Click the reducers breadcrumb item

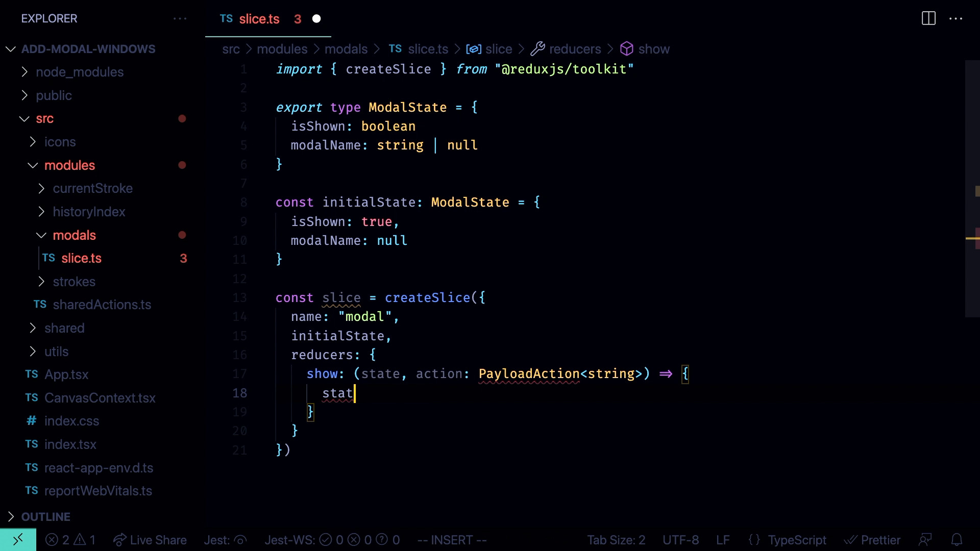pyautogui.click(x=575, y=48)
